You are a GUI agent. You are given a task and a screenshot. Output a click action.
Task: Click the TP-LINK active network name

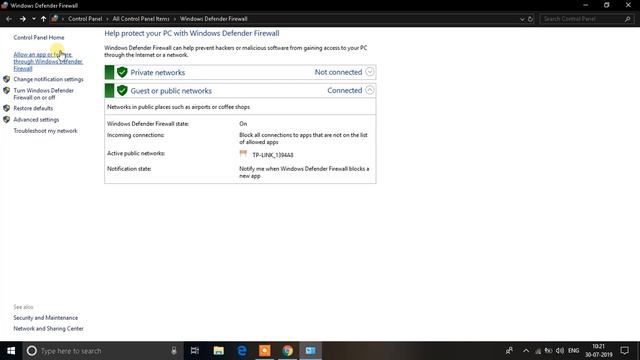click(273, 155)
